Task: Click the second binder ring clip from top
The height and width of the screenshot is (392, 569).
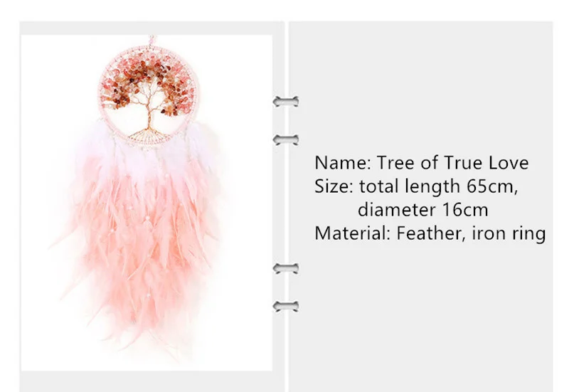Action: coord(286,139)
